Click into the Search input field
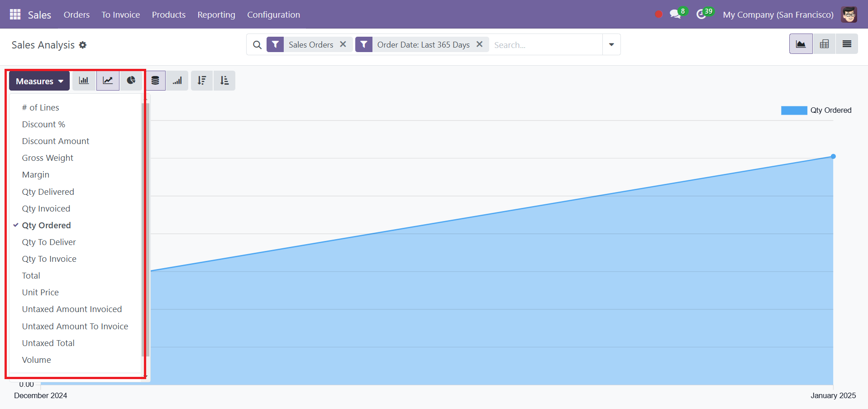The height and width of the screenshot is (409, 868). pos(546,45)
